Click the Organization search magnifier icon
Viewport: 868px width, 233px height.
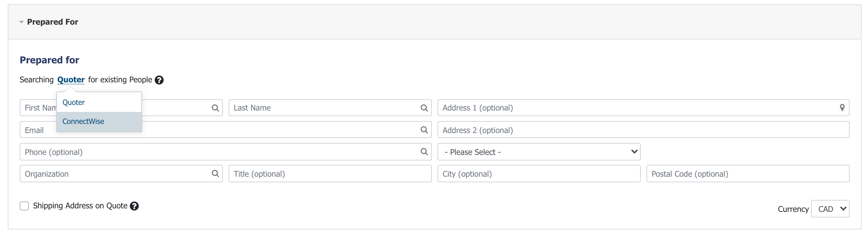coord(215,174)
